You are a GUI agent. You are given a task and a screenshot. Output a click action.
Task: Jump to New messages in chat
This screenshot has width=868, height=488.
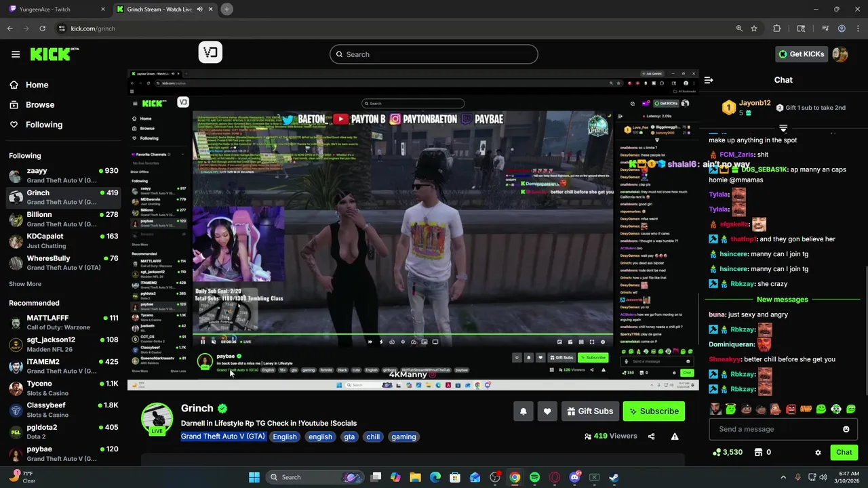click(x=783, y=300)
